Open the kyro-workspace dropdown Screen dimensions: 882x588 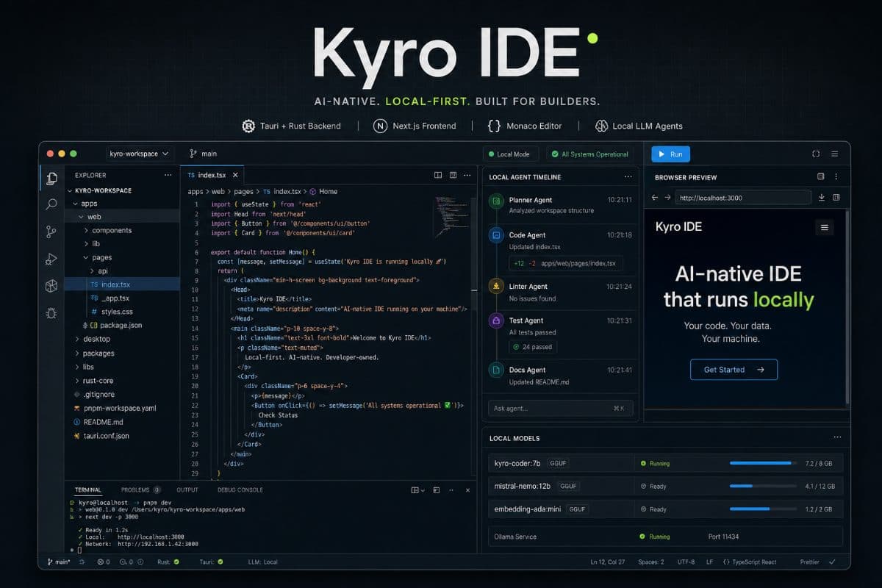139,154
